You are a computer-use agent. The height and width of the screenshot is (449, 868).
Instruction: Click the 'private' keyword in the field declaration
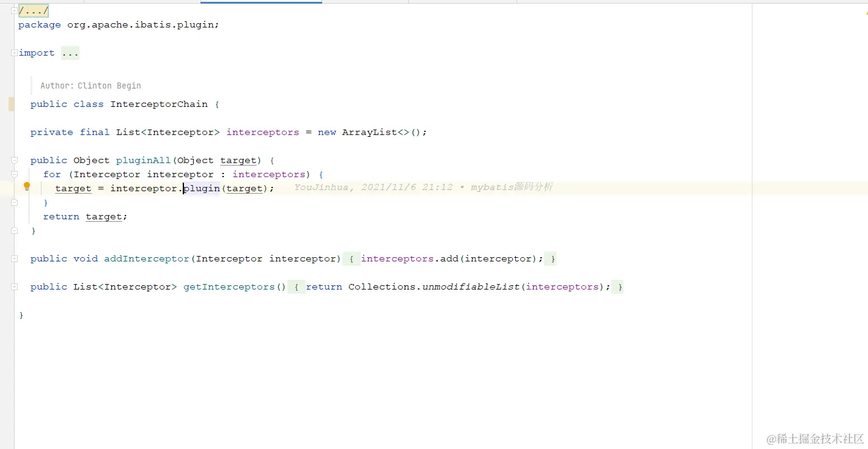(x=52, y=133)
